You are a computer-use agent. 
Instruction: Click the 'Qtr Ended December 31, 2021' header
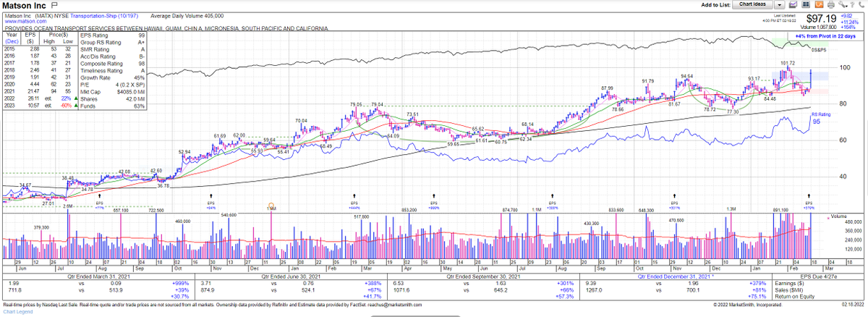(676, 276)
